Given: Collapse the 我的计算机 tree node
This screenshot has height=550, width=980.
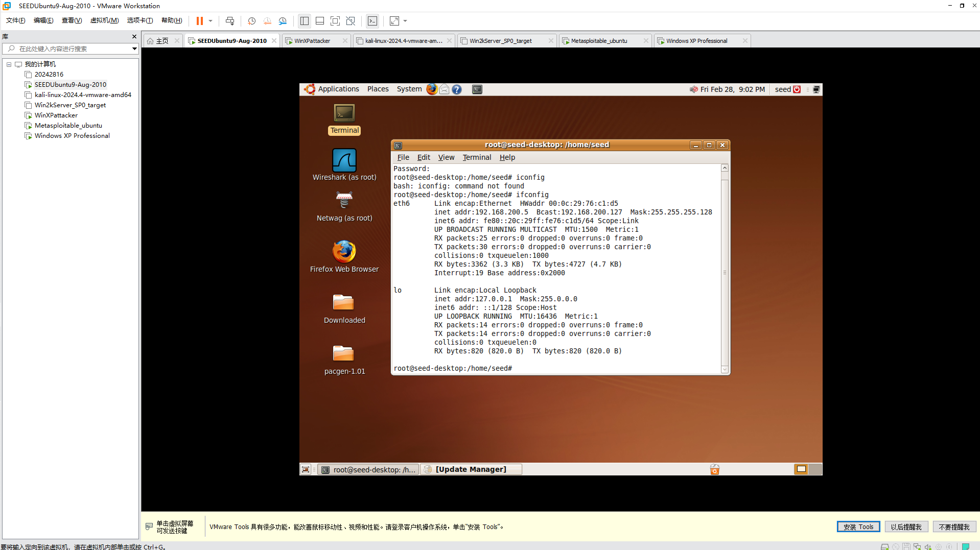Looking at the screenshot, I should tap(9, 64).
